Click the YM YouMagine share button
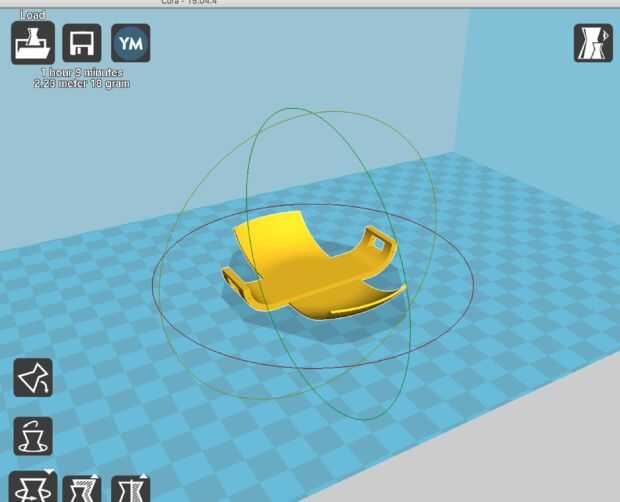The image size is (620, 502). click(131, 43)
